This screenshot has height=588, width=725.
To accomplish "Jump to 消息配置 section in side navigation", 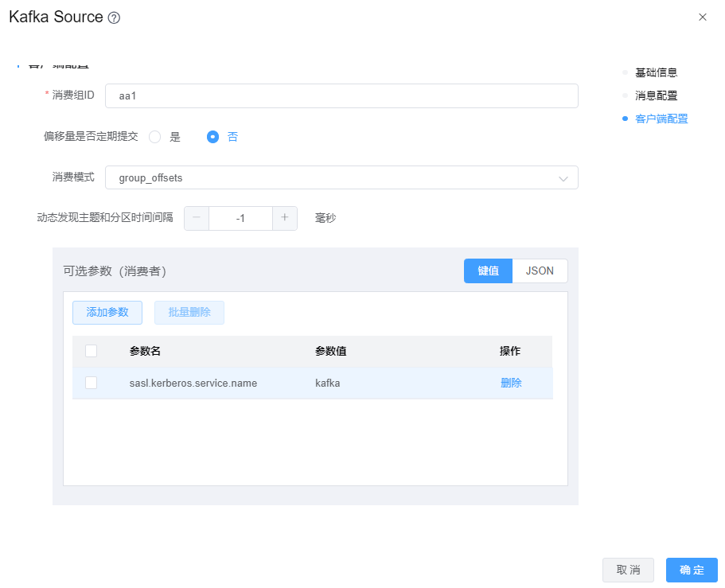I will [656, 95].
